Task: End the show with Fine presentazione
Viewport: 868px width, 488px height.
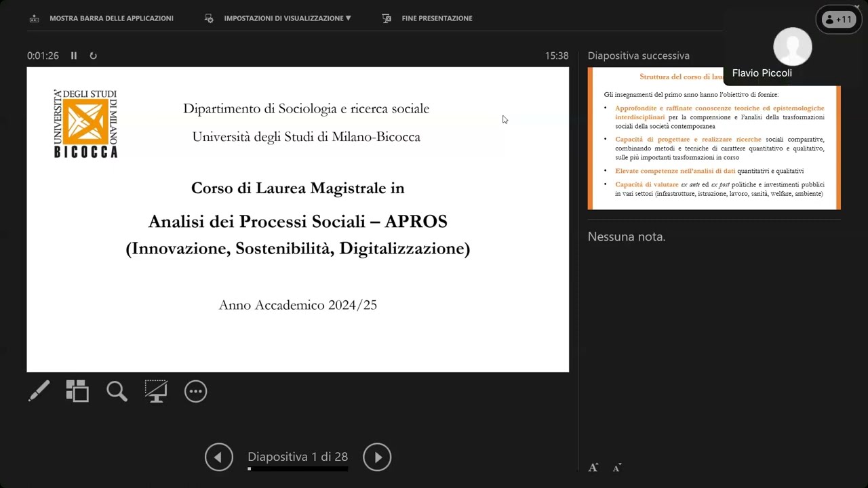Action: point(437,18)
